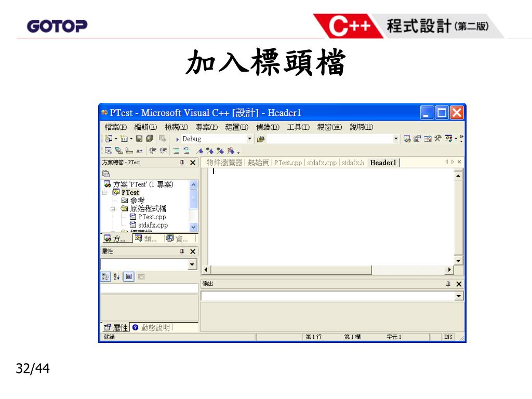Screen dimensions: 532x399
Task: Click the Add New Item toolbar icon
Action: (124, 138)
